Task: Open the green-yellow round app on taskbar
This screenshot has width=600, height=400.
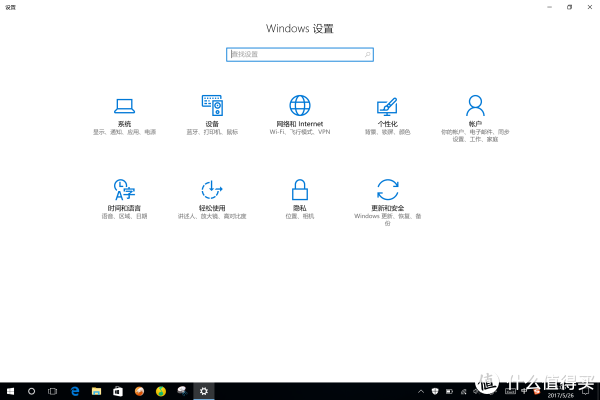Action: click(161, 391)
